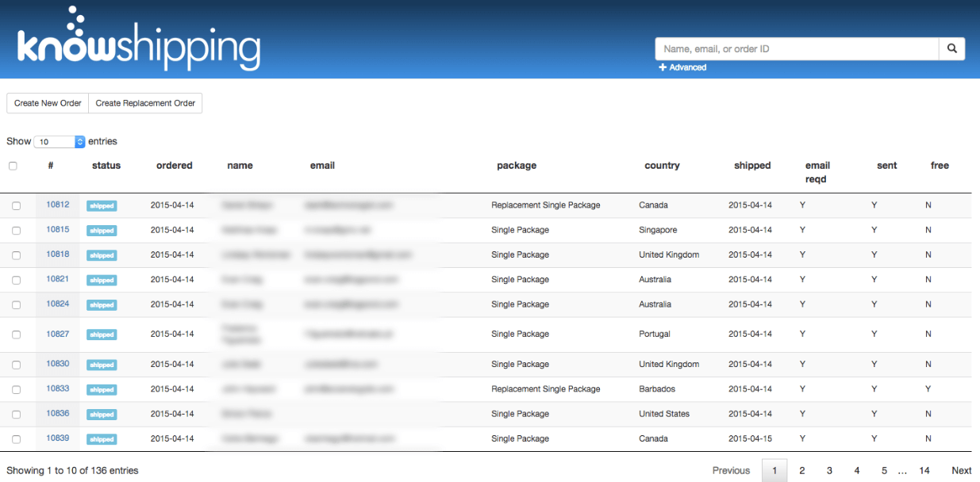Go to page 2 of results
Viewport: 980px width, 482px height.
click(x=802, y=470)
